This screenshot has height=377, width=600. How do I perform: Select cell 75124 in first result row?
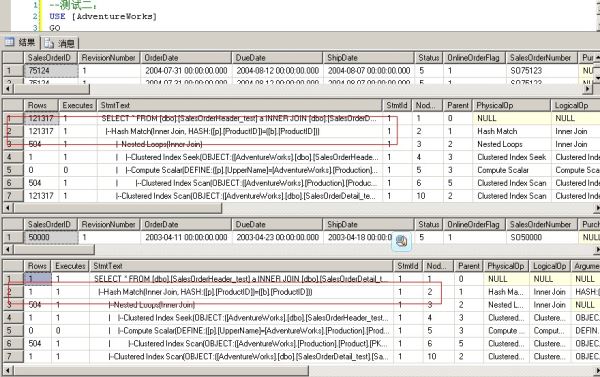pyautogui.click(x=51, y=71)
